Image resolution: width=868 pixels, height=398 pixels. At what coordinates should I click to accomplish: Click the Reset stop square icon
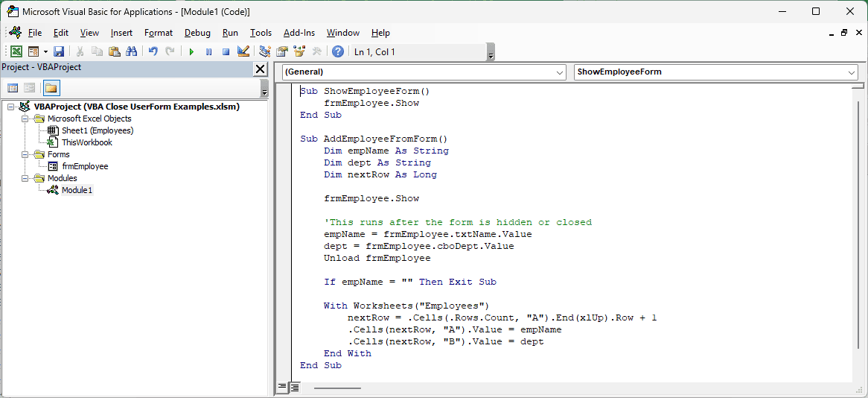click(x=226, y=51)
